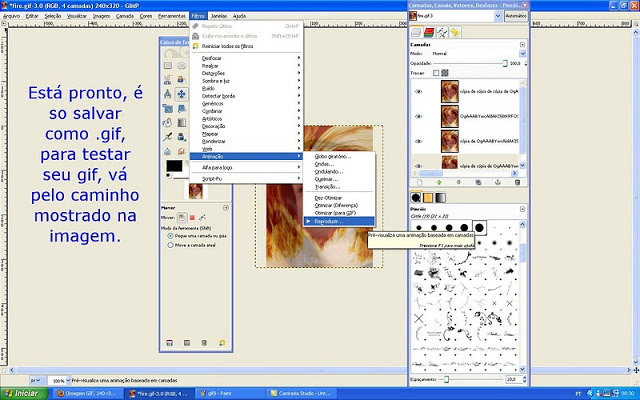
Task: Adjust the Opacidade slider
Action: coord(470,62)
